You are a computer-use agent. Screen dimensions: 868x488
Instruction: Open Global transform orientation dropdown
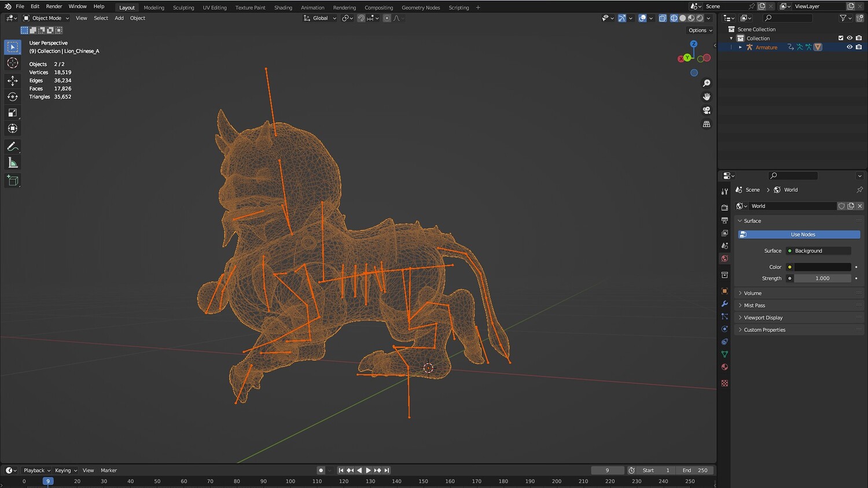320,18
